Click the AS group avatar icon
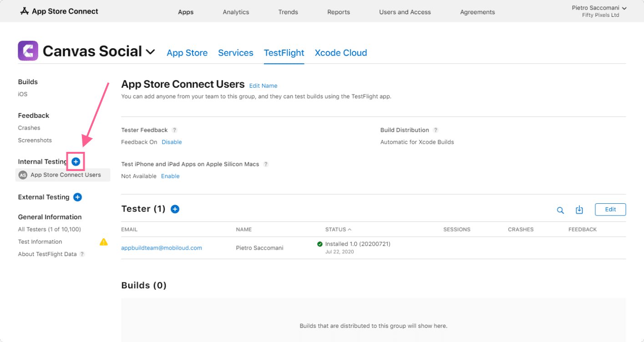This screenshot has height=342, width=644. [x=23, y=175]
